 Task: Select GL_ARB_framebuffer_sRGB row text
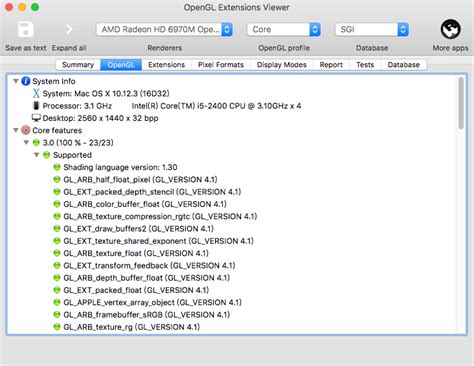coord(147,315)
